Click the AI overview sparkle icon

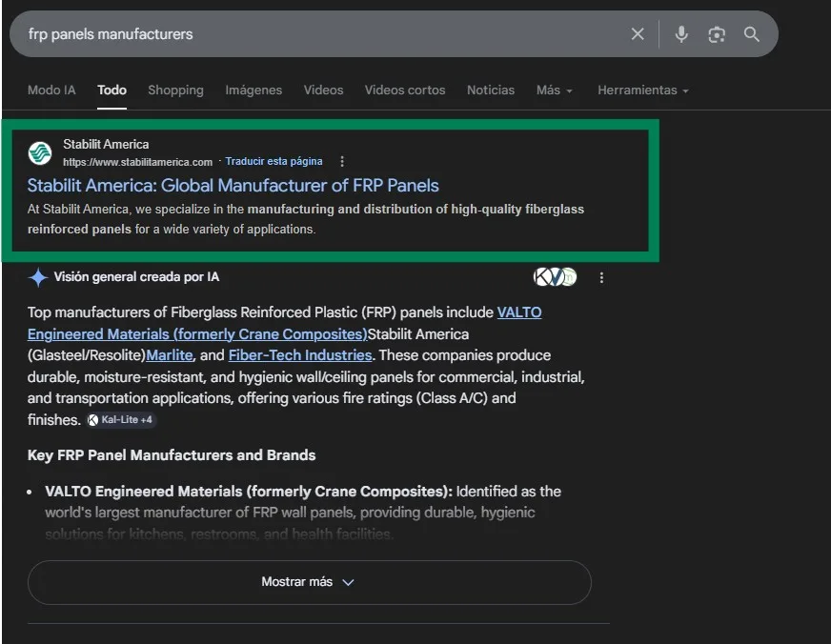pyautogui.click(x=38, y=277)
